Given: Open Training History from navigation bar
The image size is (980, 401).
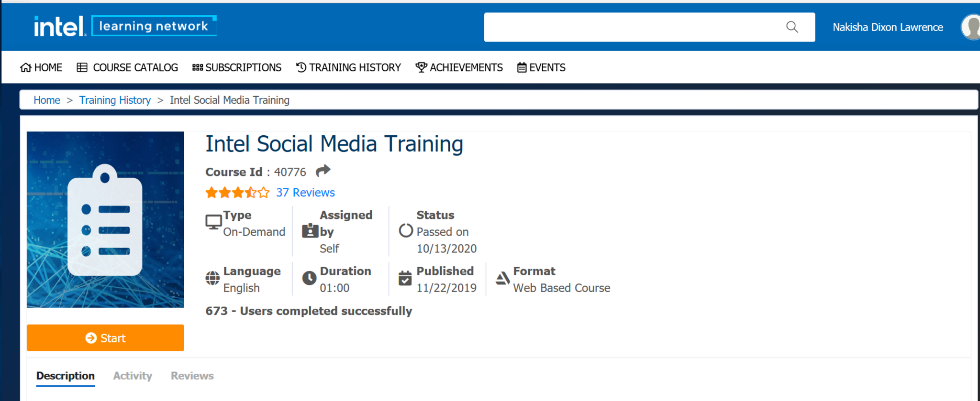Looking at the screenshot, I should [348, 67].
